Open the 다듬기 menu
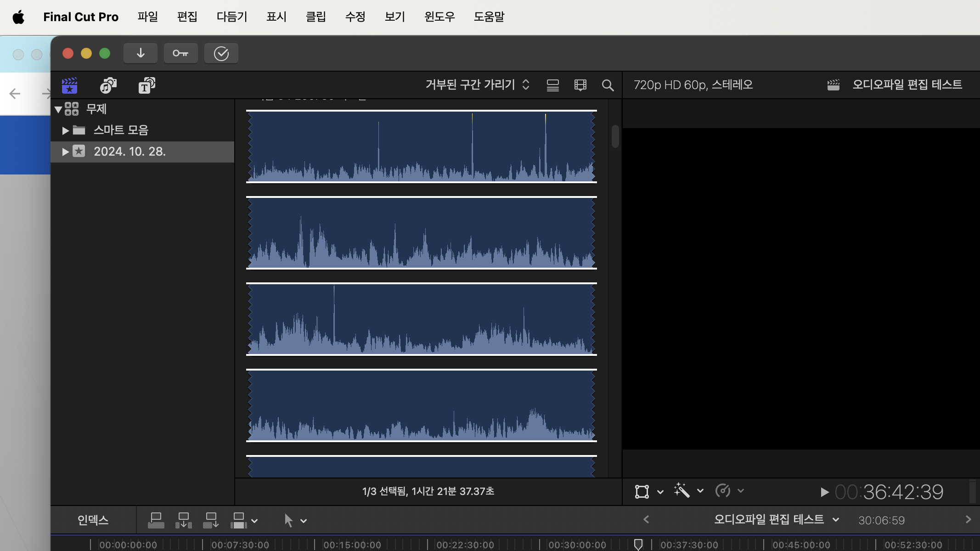The image size is (980, 551). click(x=232, y=17)
